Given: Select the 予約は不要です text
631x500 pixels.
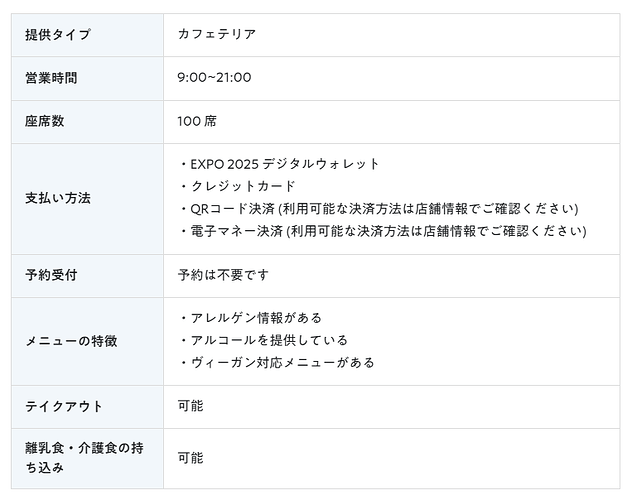Looking at the screenshot, I should [223, 275].
